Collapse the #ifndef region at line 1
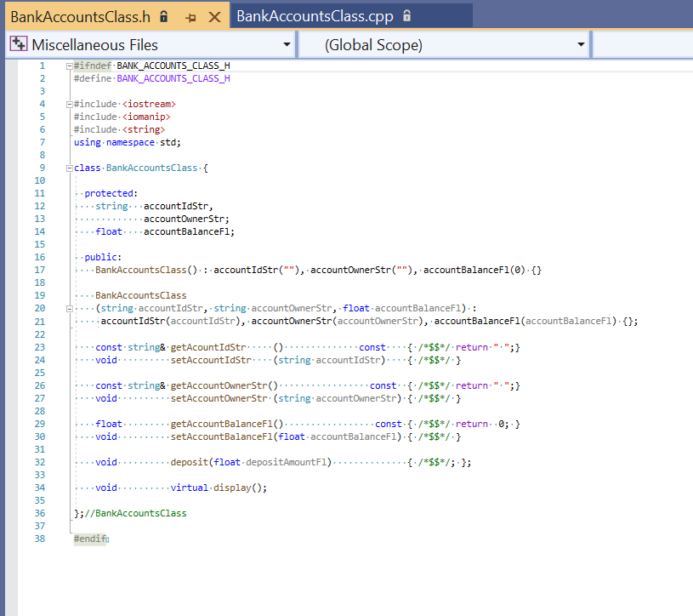Screen dimensions: 693x616 coord(68,66)
